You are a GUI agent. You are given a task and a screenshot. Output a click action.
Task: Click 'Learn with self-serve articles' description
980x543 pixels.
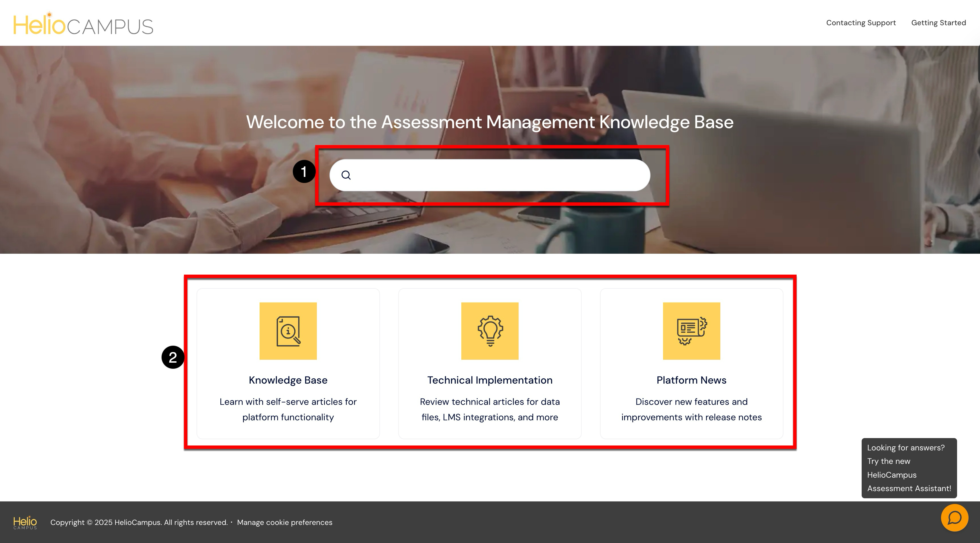point(288,409)
